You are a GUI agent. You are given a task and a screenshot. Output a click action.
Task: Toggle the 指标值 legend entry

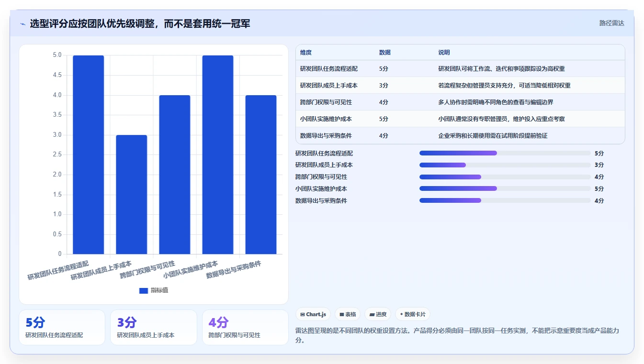pyautogui.click(x=153, y=290)
